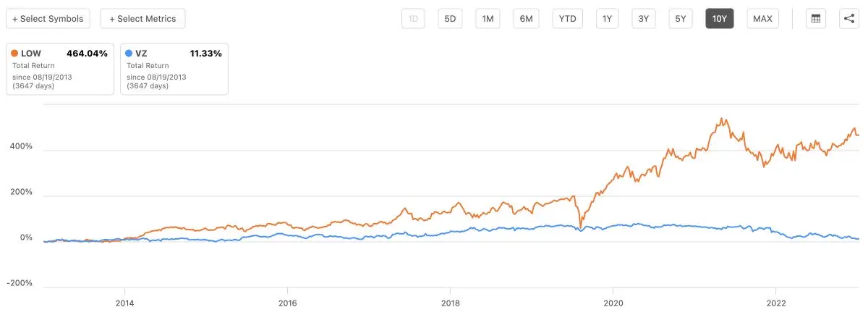Screen dimensions: 868x315
Task: Select the YTD range button
Action: (x=568, y=19)
